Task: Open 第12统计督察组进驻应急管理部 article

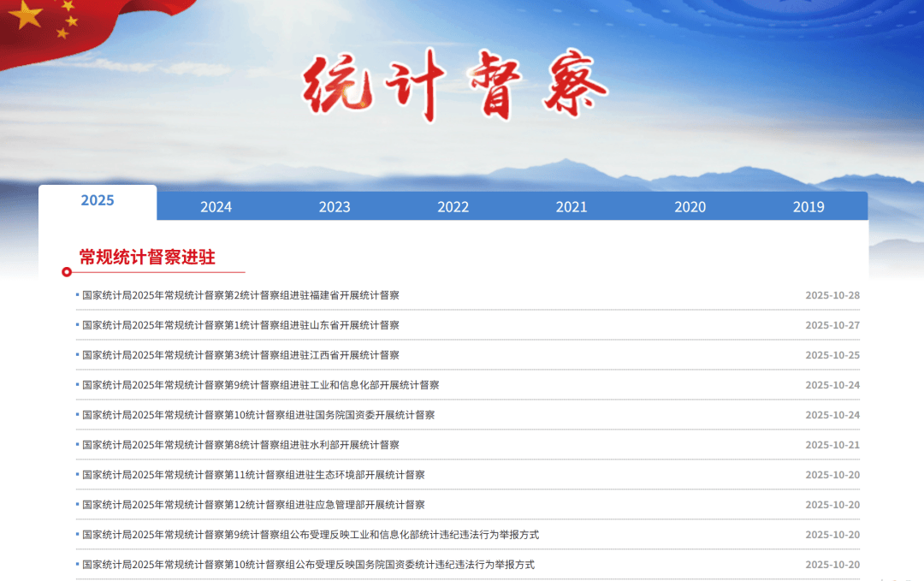Action: pos(253,505)
